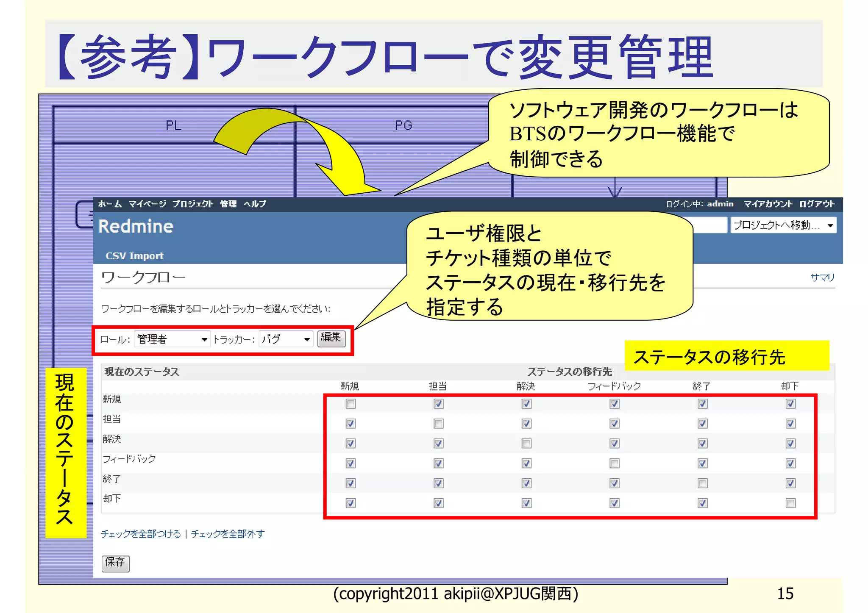Toggle フィードバック row 新規 column checkbox
Screen dimensions: 868x613
pos(351,463)
